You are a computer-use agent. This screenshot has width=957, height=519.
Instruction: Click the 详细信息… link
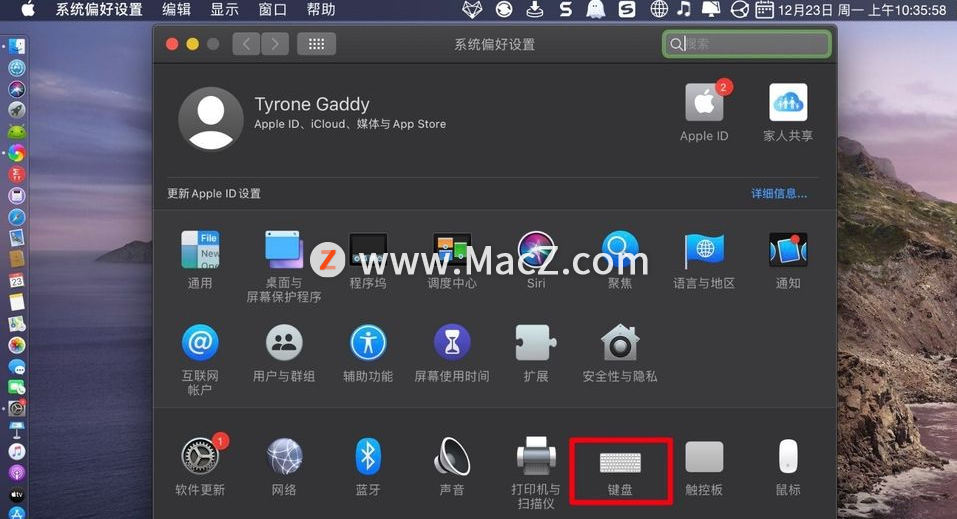[779, 194]
